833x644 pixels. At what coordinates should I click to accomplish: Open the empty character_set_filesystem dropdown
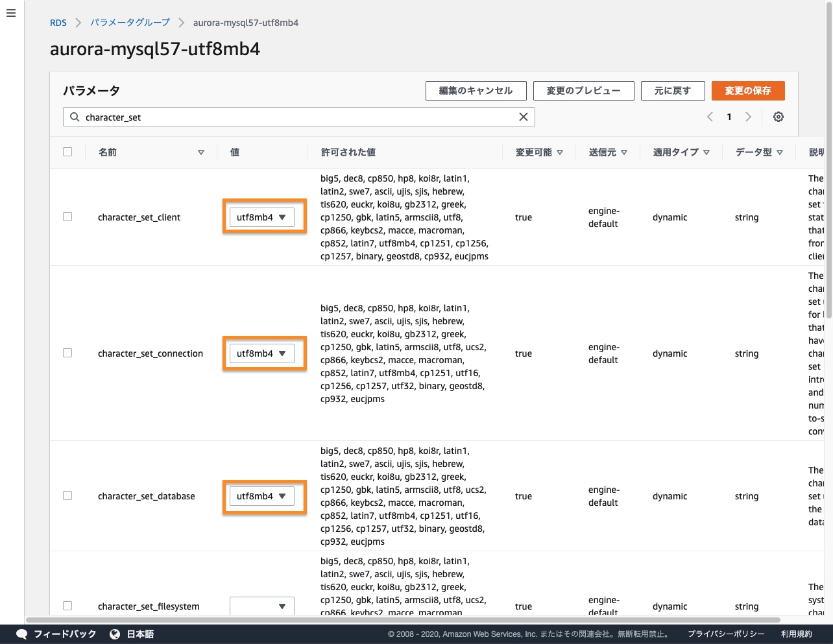pos(261,606)
